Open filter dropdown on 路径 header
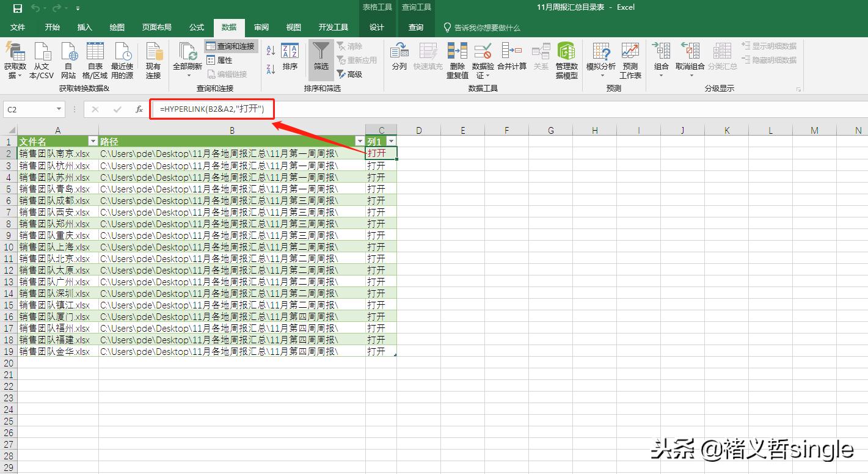The height and width of the screenshot is (474, 868). coord(359,141)
